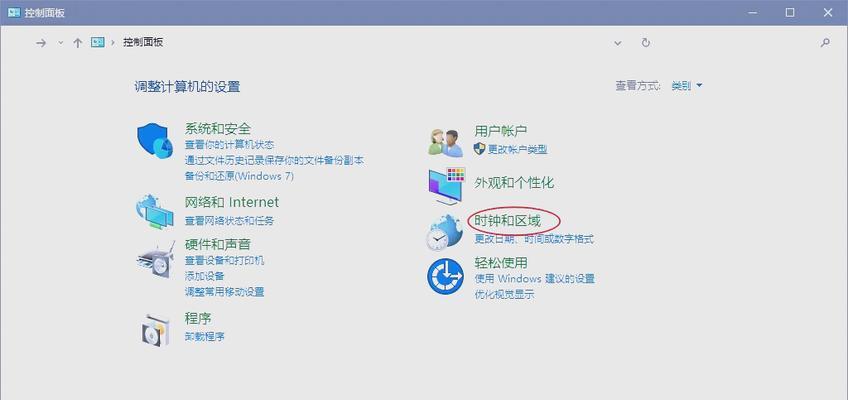Viewport: 848px width, 400px height.
Task: Click the Clock and Region icon
Action: [x=444, y=231]
